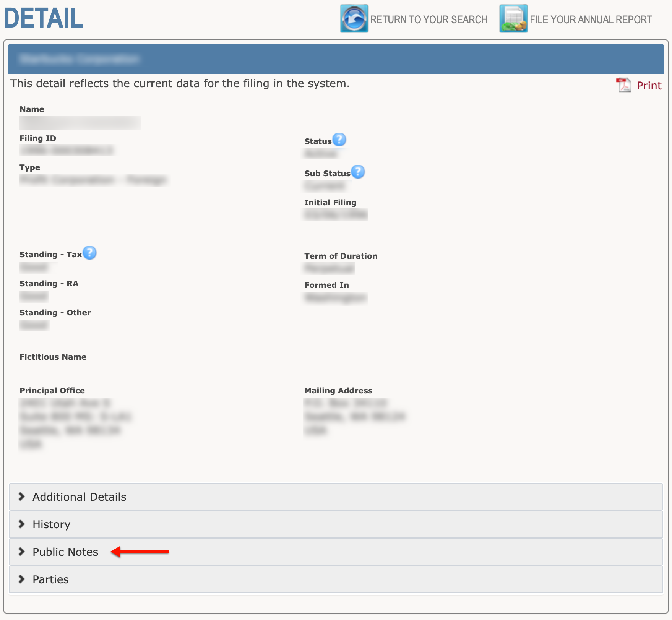Click the Term of Duration label

341,256
